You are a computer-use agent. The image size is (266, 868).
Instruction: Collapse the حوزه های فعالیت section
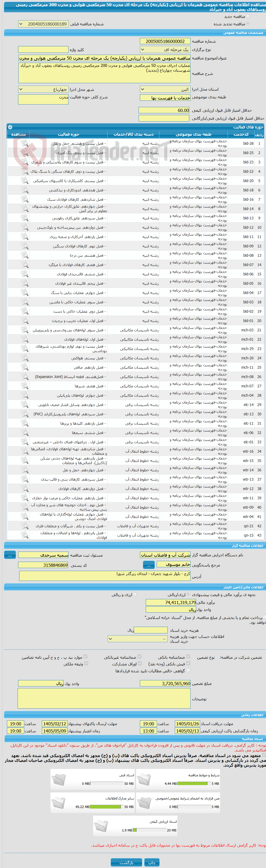click(x=10, y=127)
